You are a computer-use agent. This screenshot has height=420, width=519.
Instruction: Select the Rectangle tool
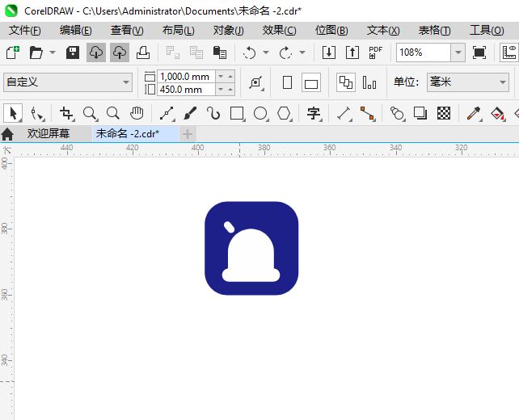[237, 113]
